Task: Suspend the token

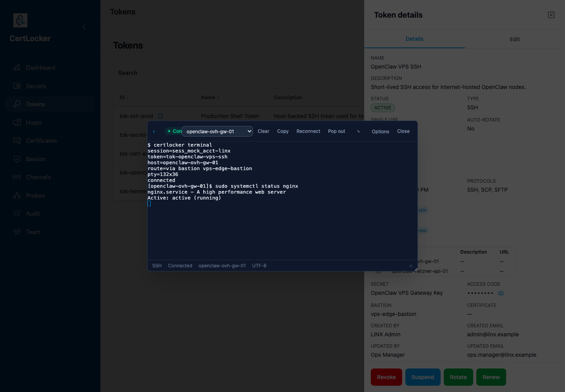Action: 423,377
